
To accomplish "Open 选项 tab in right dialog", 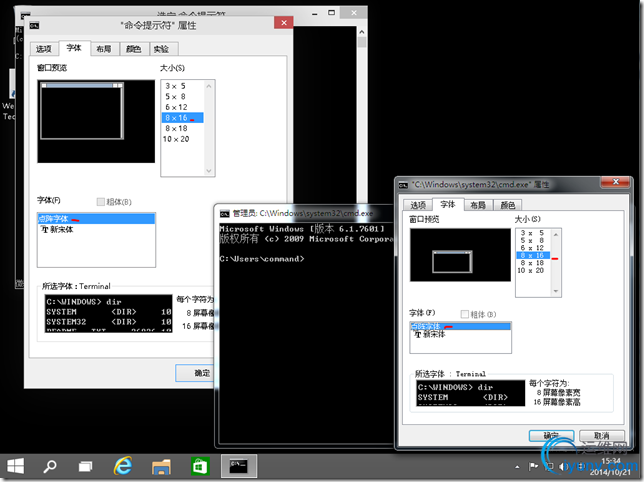I will pos(418,205).
